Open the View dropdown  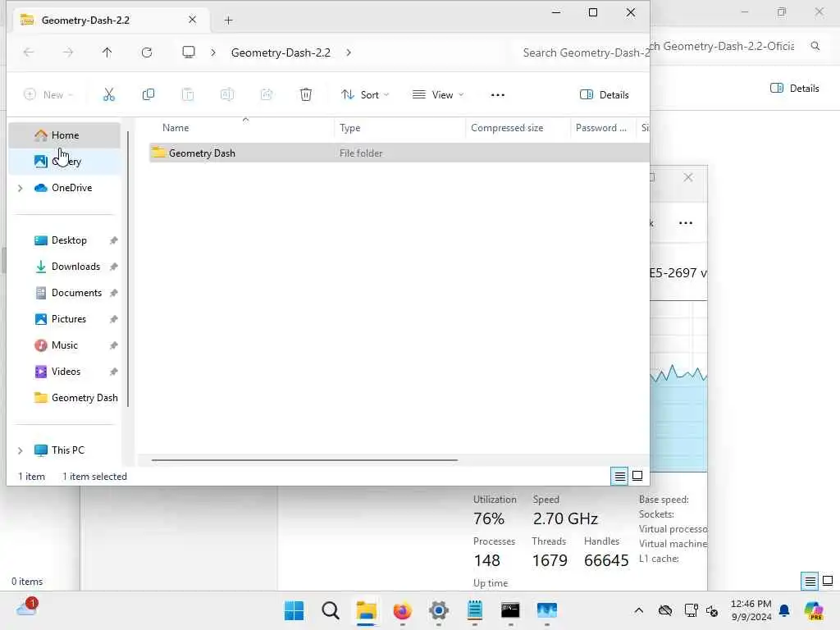pos(438,95)
